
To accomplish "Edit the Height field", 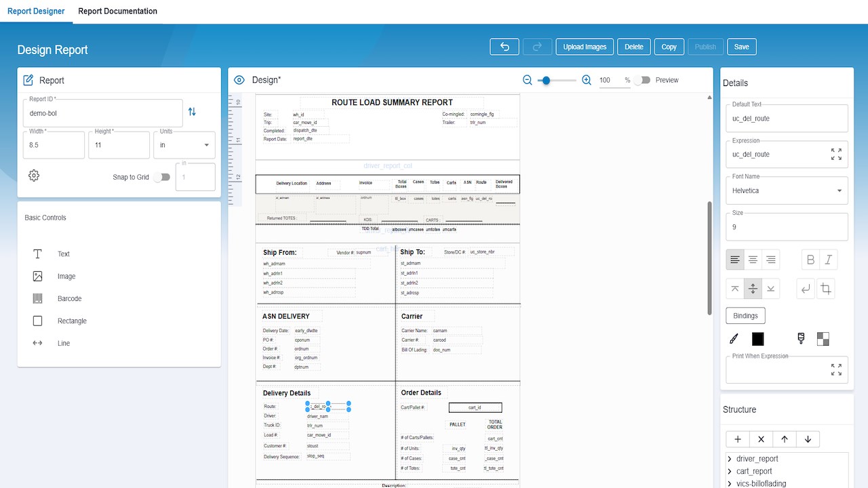I will [119, 145].
